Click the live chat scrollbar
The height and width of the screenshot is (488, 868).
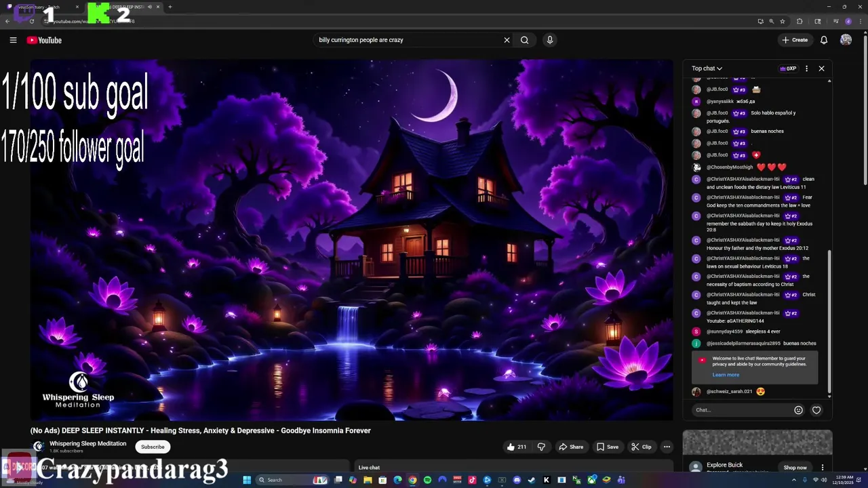coord(829,322)
